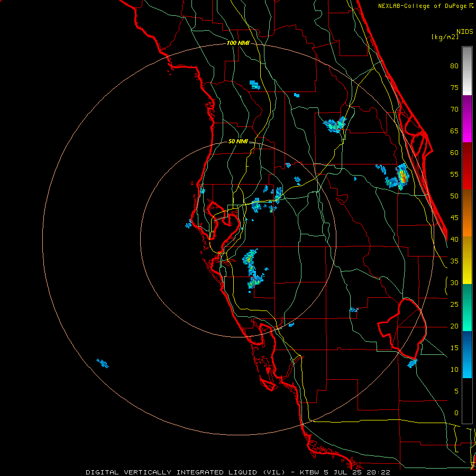Pick the orange-brown segment of the color bar

(467, 213)
